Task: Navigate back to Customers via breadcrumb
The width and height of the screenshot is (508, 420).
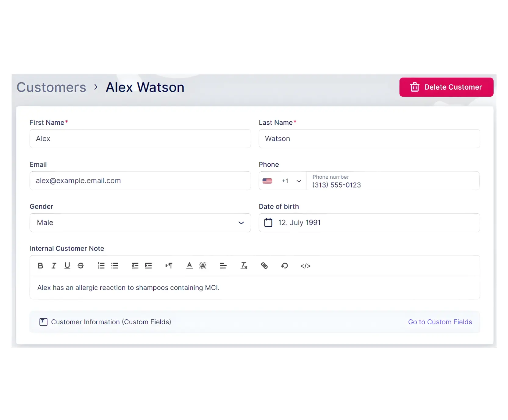Action: pos(51,87)
